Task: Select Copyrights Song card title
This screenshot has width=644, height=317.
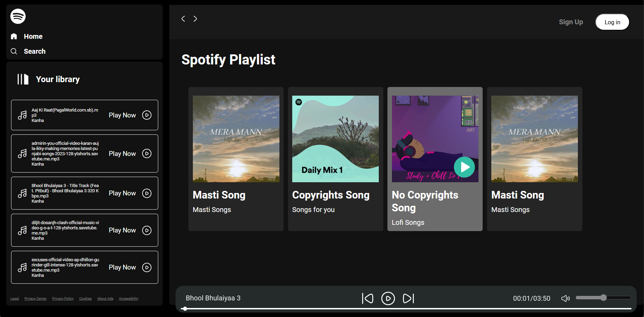Action: click(x=331, y=195)
